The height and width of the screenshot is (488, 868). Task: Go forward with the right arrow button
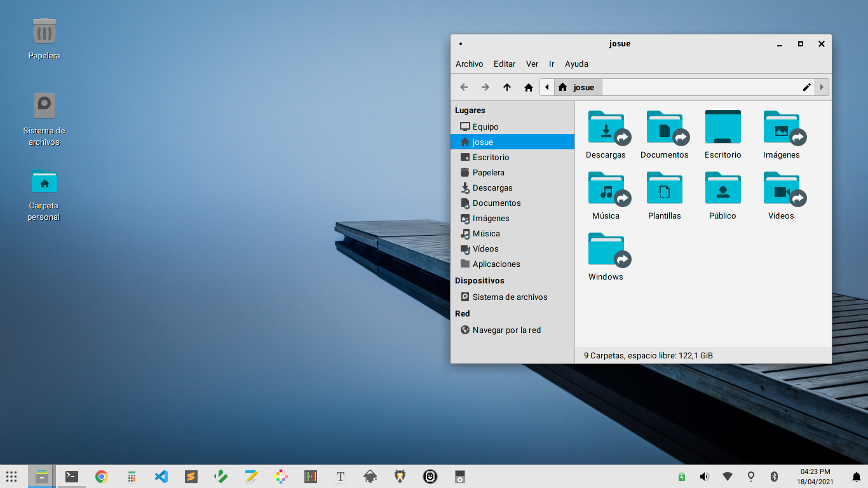click(x=485, y=87)
